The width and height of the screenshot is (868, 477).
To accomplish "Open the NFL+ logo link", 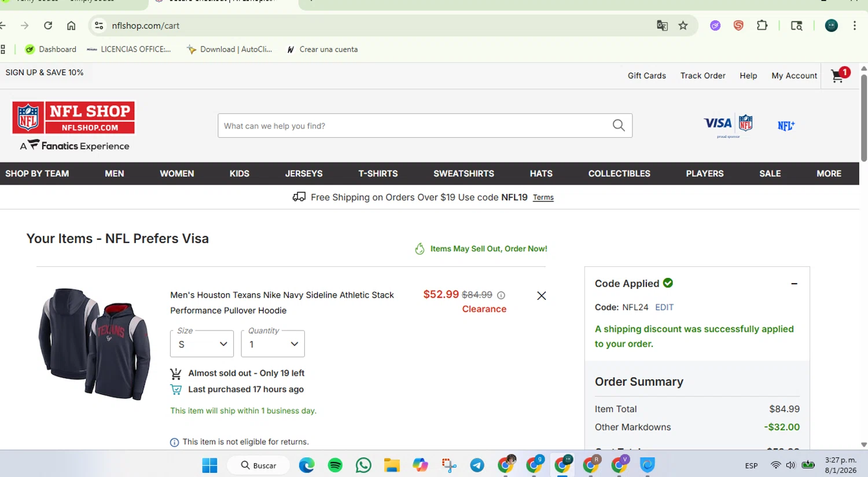I will tap(786, 126).
